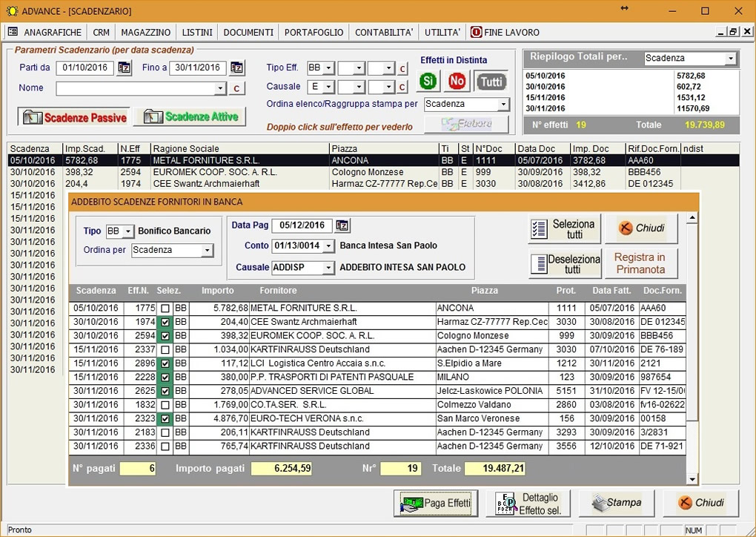Click the Elabora button
The width and height of the screenshot is (756, 537).
click(x=466, y=125)
